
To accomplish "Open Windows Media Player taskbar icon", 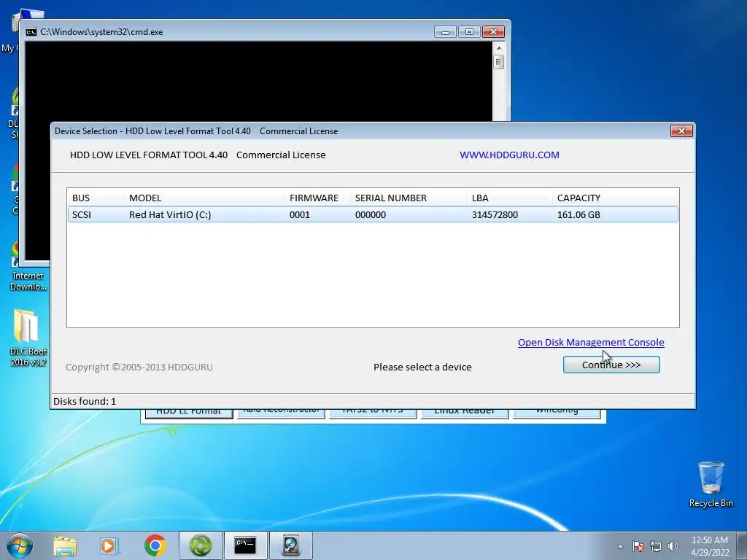I will (109, 545).
